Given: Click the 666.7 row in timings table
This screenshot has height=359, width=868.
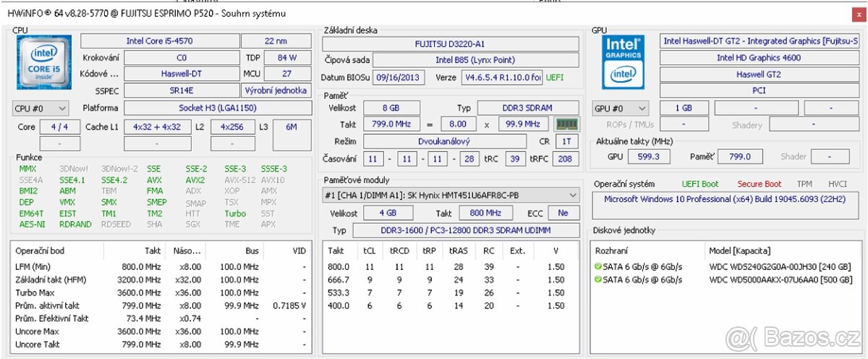Looking at the screenshot, I should 450,279.
